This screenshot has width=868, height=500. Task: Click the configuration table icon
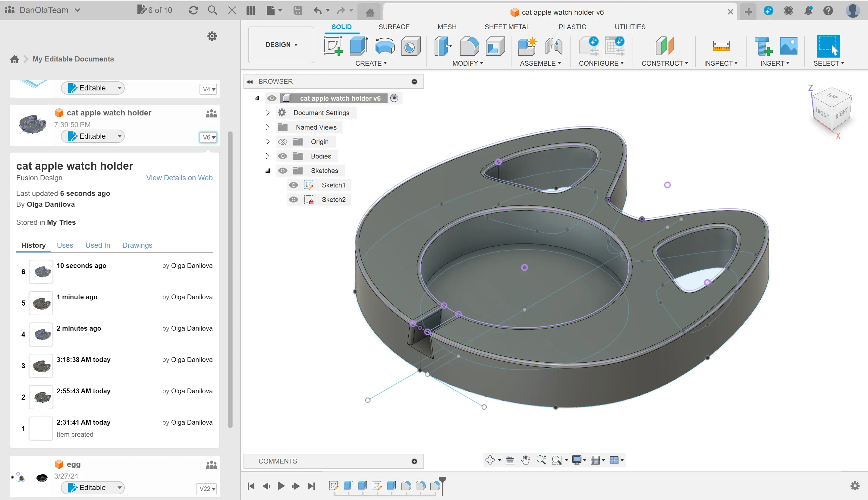coord(615,46)
